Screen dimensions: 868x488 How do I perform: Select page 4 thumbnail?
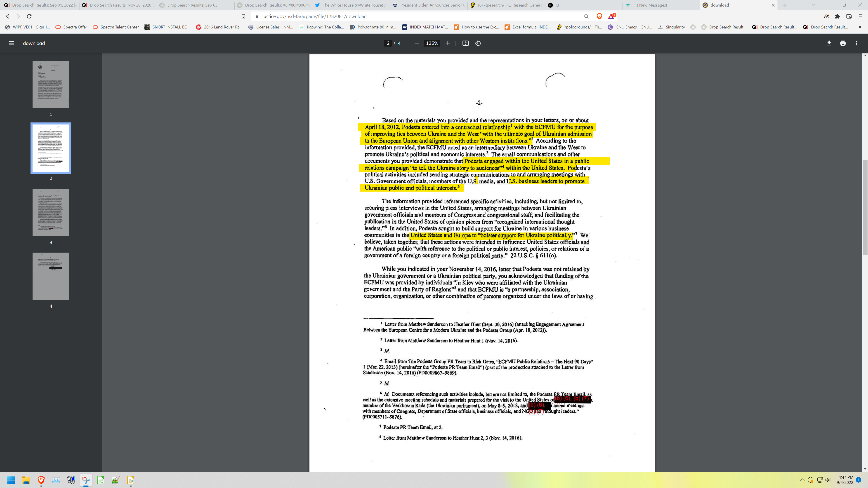click(51, 276)
